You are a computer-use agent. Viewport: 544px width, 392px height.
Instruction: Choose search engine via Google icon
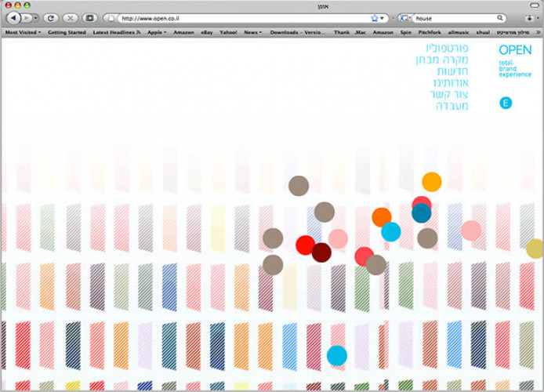click(x=404, y=18)
